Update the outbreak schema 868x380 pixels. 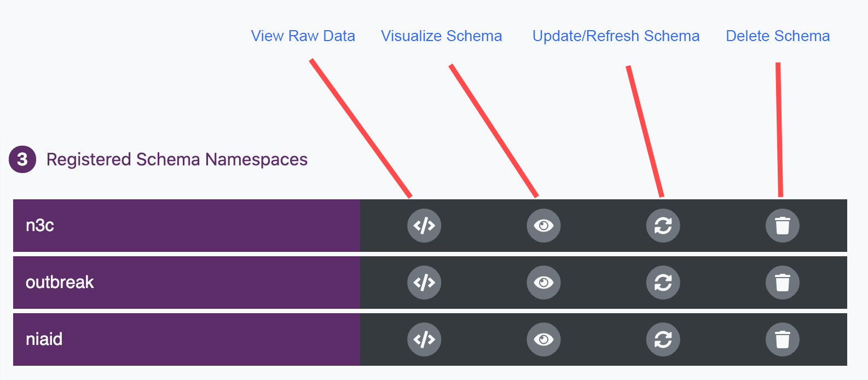[x=663, y=283]
